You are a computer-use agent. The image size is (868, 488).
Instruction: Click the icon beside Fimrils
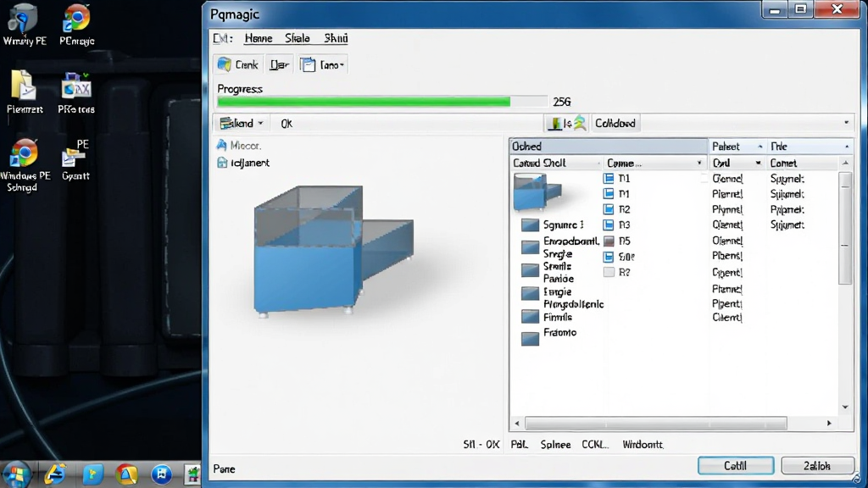click(x=530, y=317)
